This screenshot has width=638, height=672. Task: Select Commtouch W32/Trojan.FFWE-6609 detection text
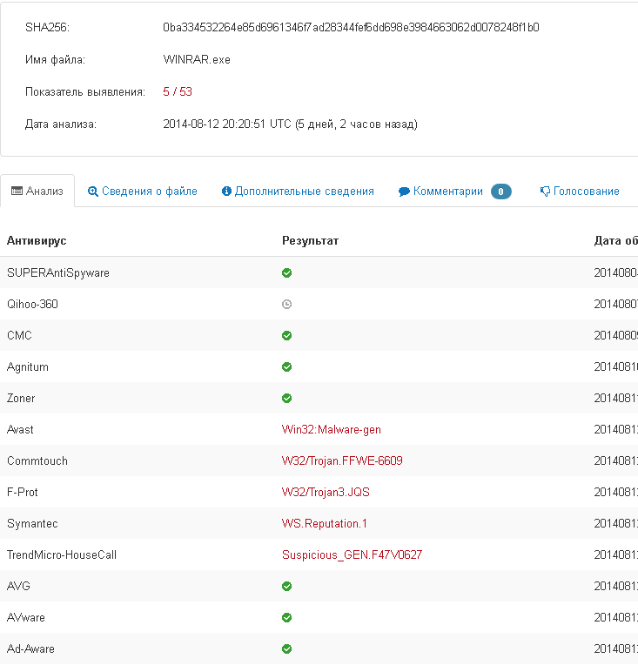pos(342,460)
